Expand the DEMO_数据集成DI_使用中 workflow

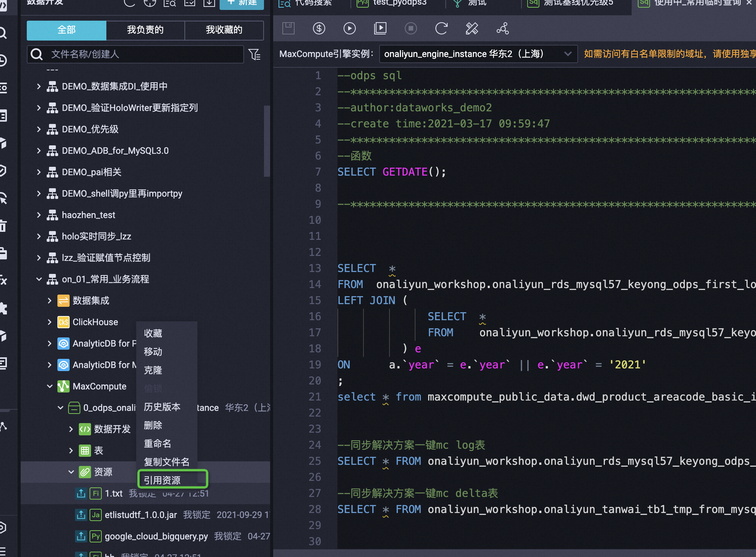click(39, 86)
